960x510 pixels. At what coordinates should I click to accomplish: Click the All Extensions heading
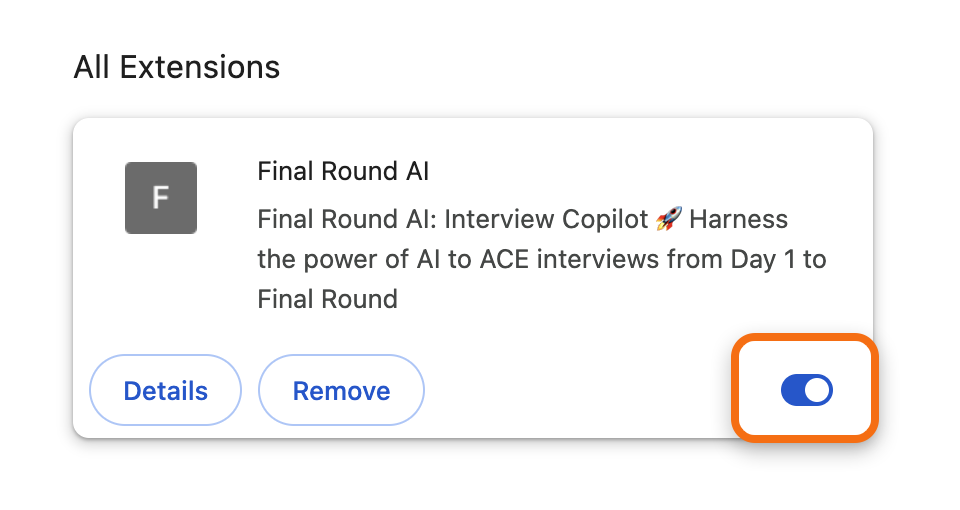pos(176,67)
